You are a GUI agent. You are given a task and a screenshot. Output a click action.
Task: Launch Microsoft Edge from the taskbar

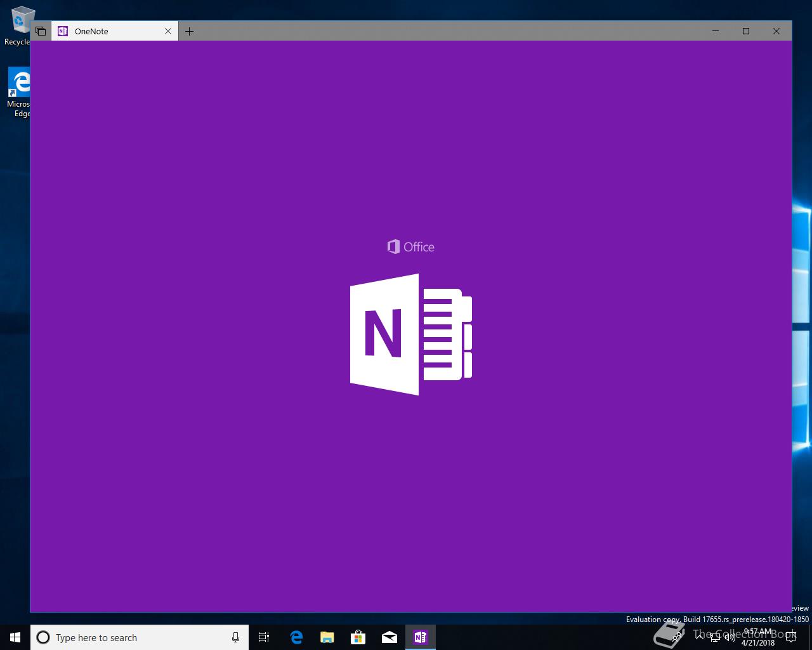296,637
